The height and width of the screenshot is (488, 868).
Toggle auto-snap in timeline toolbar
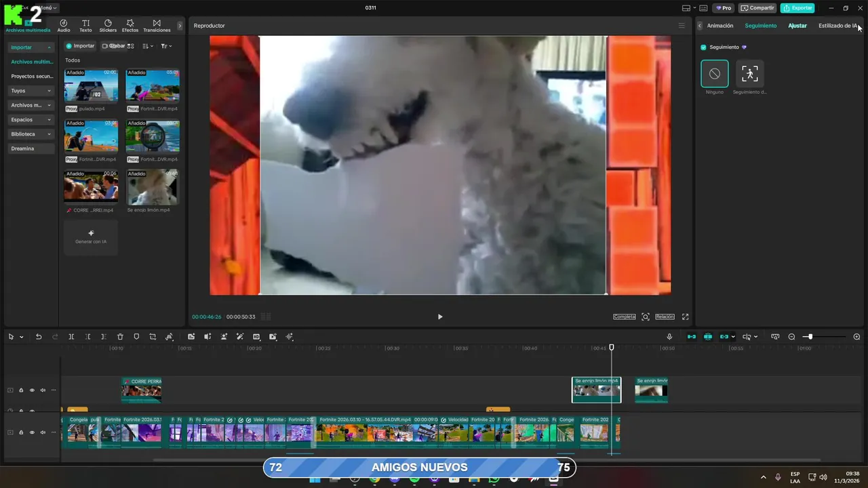(x=708, y=337)
